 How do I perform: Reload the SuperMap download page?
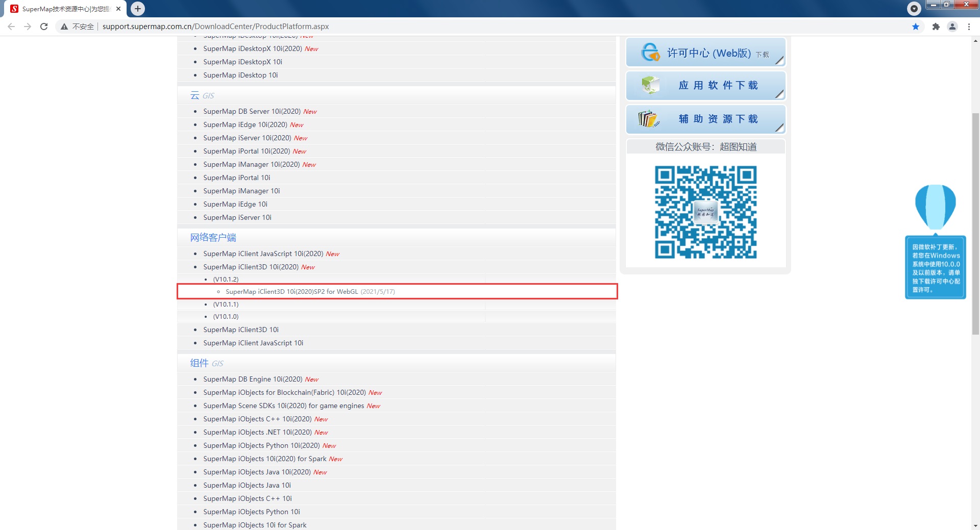coord(44,27)
